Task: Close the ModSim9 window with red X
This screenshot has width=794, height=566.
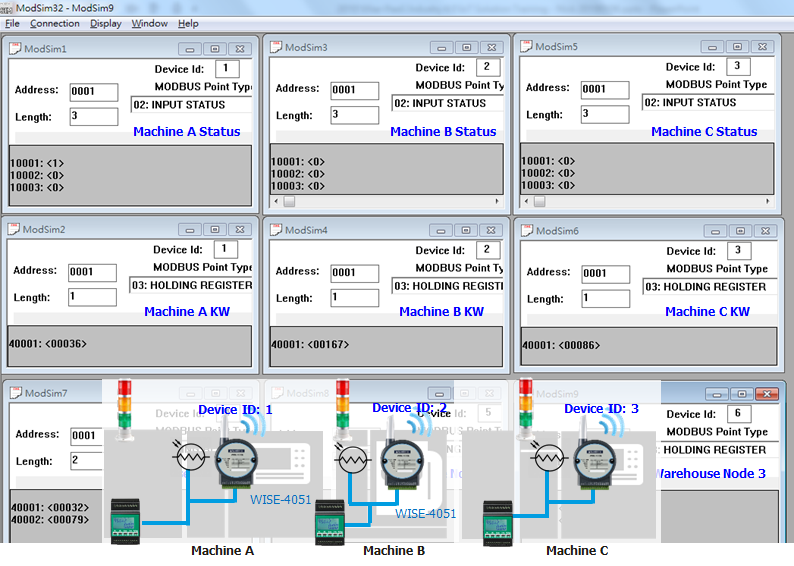Action: pos(767,394)
